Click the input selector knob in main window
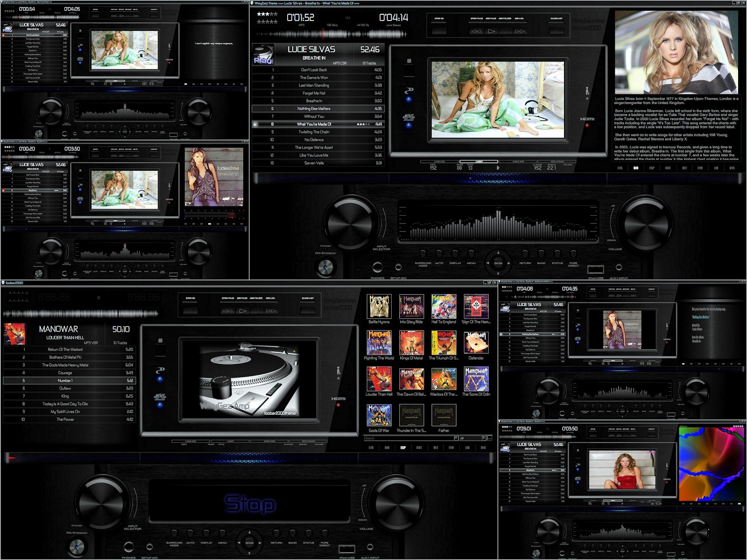747x560 pixels. point(352,223)
